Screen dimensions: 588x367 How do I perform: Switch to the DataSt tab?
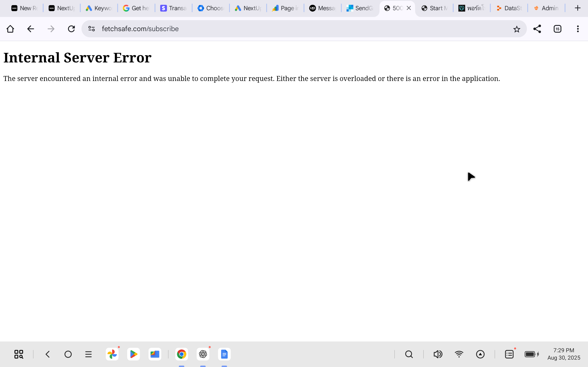(x=509, y=8)
